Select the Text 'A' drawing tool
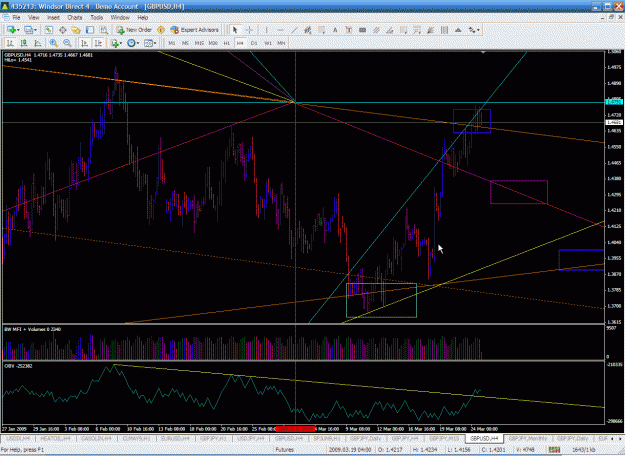Viewport: 625px width, 456px height. pos(335,30)
